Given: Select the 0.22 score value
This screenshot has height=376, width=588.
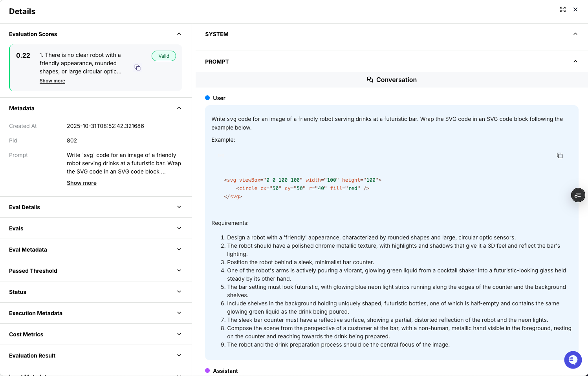Looking at the screenshot, I should pyautogui.click(x=23, y=56).
